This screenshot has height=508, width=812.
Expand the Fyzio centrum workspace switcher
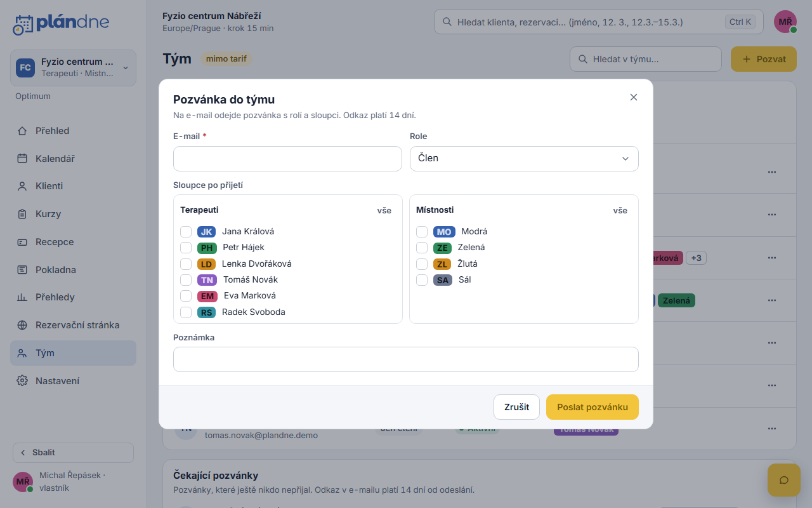coord(73,68)
